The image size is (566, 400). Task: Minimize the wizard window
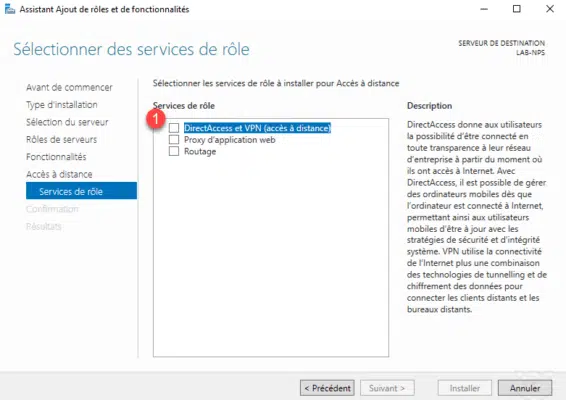[484, 9]
